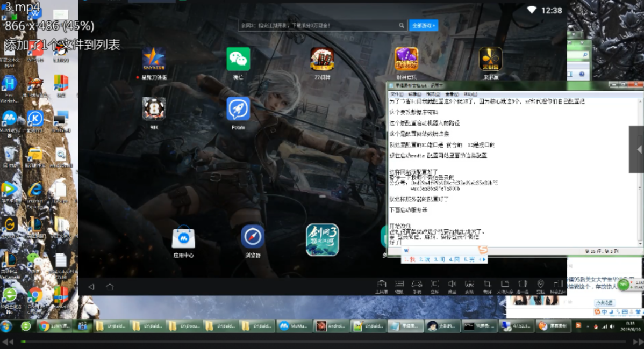Select the first IME candidate word
The width and height of the screenshot is (644, 349).
pyautogui.click(x=410, y=259)
